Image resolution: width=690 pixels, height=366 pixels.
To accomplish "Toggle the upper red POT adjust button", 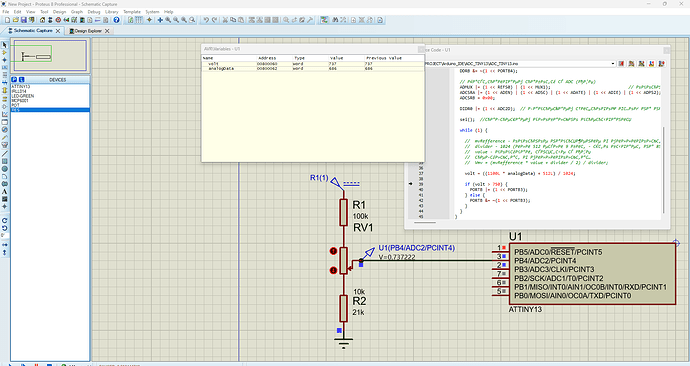I will (x=334, y=251).
